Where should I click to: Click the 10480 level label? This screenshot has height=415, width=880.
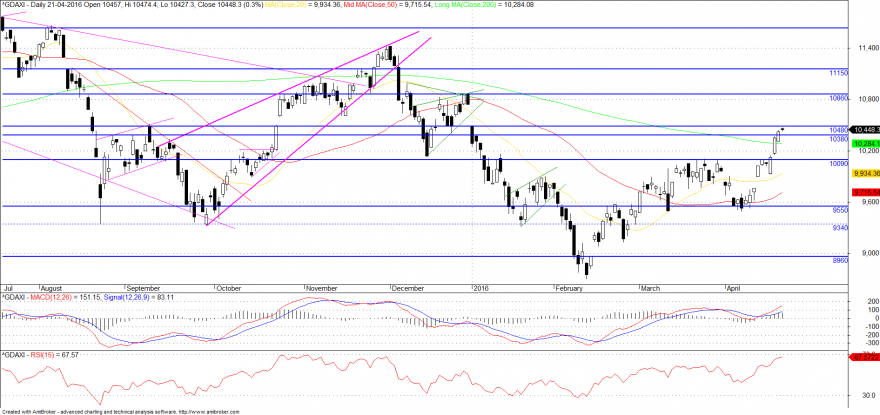838,130
